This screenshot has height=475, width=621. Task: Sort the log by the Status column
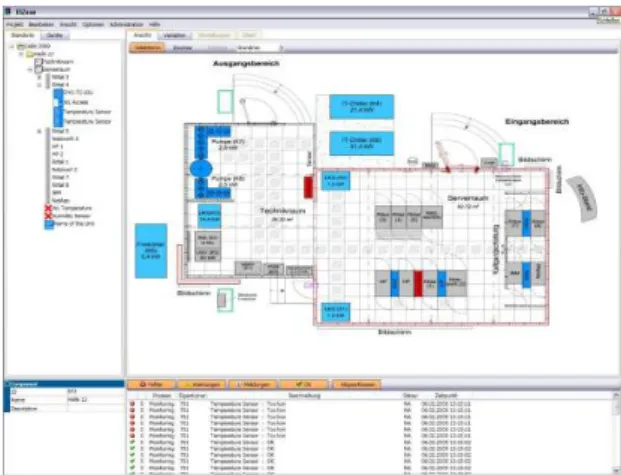[408, 395]
